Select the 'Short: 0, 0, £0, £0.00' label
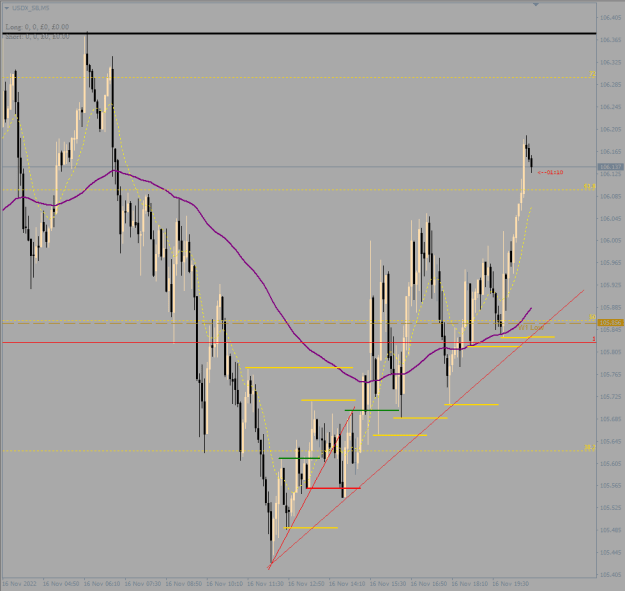Viewport: 625px width, 591px height. pos(37,37)
